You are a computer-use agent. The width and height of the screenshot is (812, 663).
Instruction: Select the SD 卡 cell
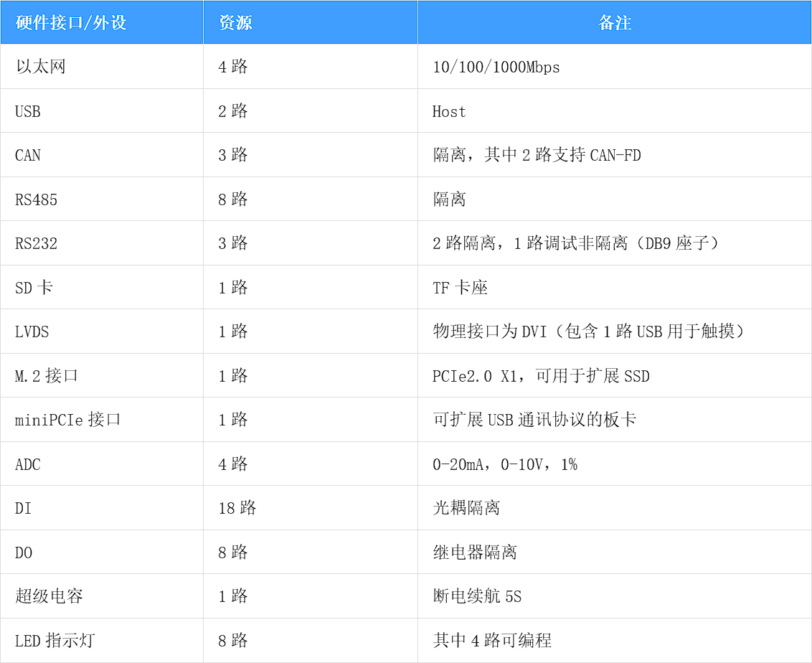click(34, 288)
